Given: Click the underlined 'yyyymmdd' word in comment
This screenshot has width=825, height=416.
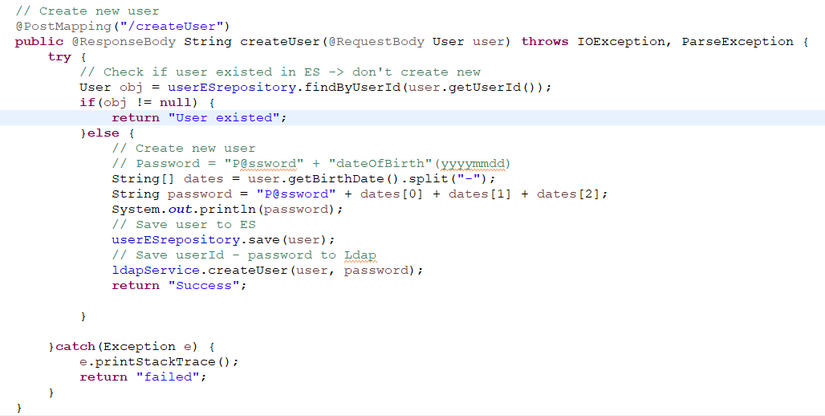Looking at the screenshot, I should pos(473,164).
